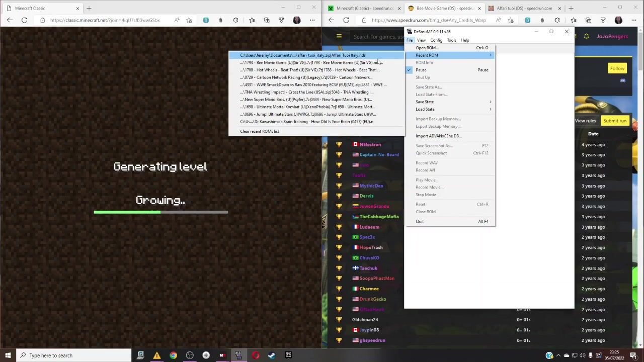Open Google Chrome from the taskbar
This screenshot has width=644, height=362.
point(173,355)
